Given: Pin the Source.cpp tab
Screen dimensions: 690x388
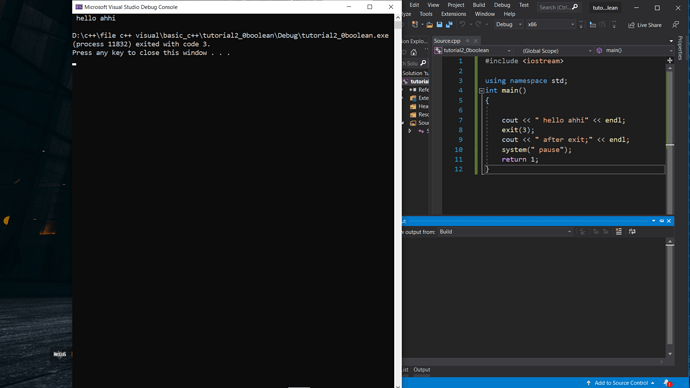Looking at the screenshot, I should tap(467, 41).
